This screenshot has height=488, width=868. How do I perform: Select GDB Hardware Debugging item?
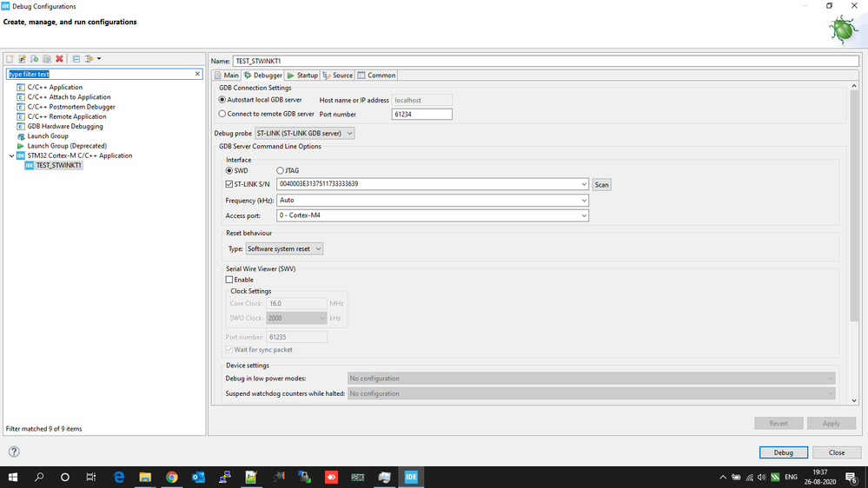pos(65,127)
